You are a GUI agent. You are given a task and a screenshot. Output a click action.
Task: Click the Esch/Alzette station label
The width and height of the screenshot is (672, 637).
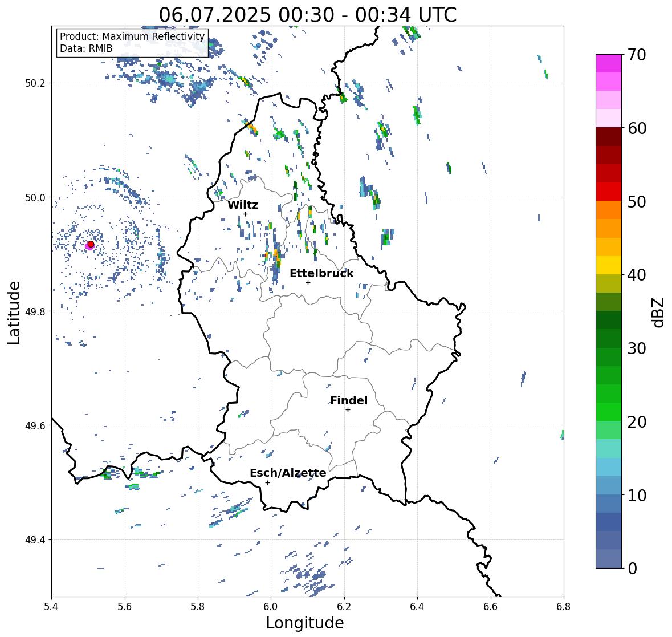coord(288,473)
